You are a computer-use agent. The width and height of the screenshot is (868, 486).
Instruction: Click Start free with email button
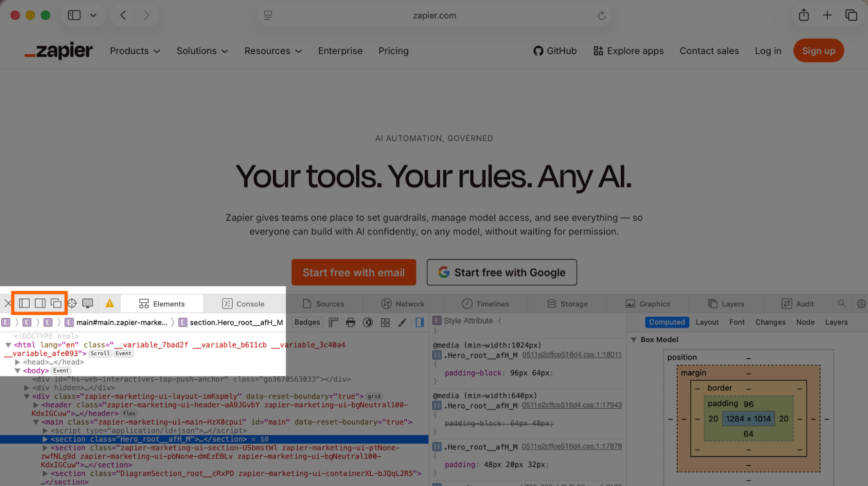click(x=353, y=272)
